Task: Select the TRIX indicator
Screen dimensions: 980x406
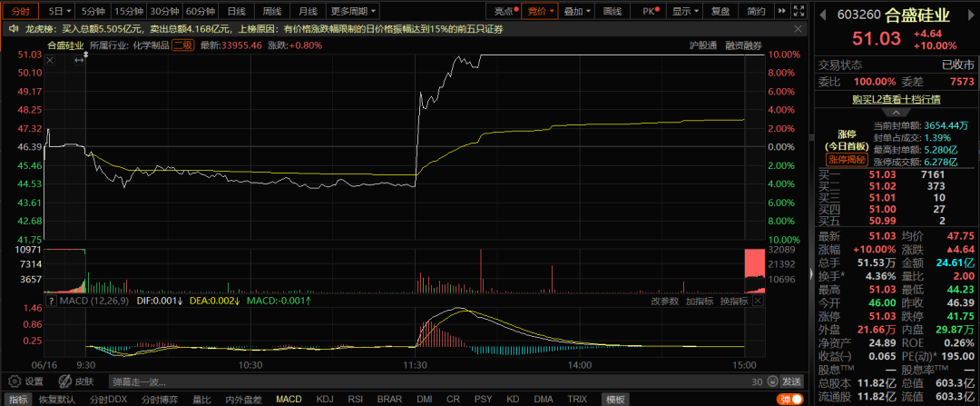Action: (577, 399)
